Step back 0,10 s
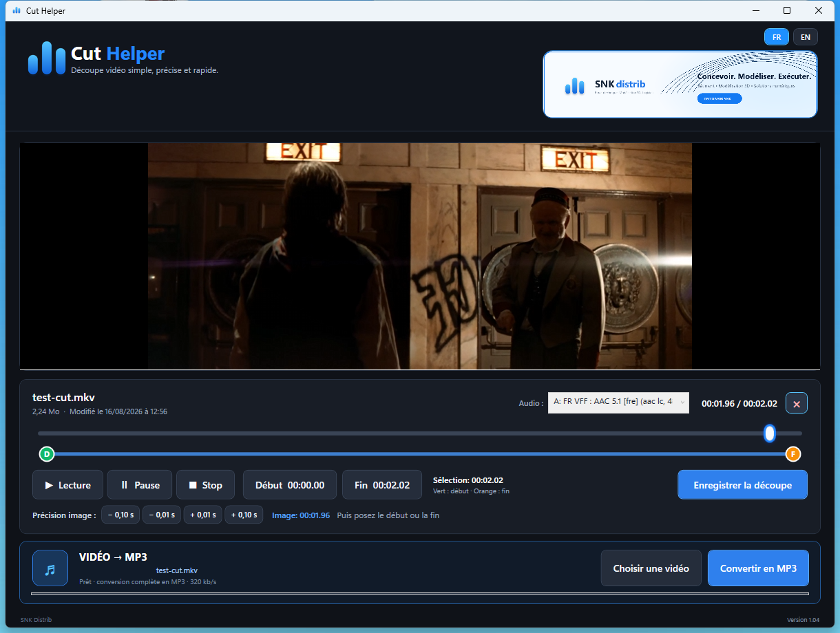The height and width of the screenshot is (633, 840). [x=120, y=515]
